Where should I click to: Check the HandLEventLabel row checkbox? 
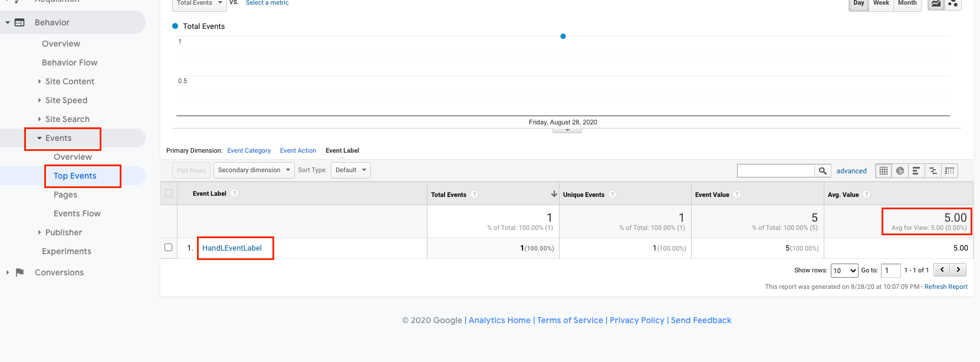[169, 248]
